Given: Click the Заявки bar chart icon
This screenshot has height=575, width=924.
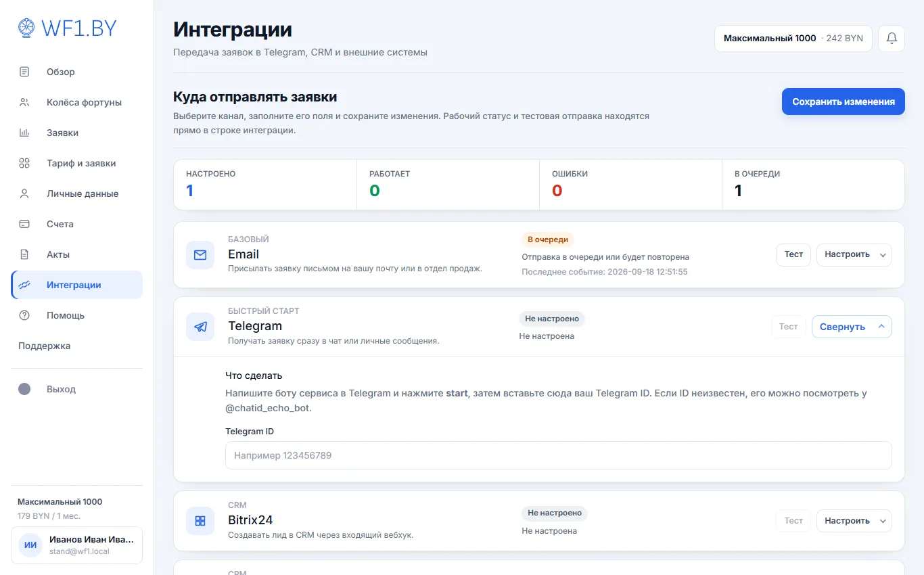Looking at the screenshot, I should (24, 133).
